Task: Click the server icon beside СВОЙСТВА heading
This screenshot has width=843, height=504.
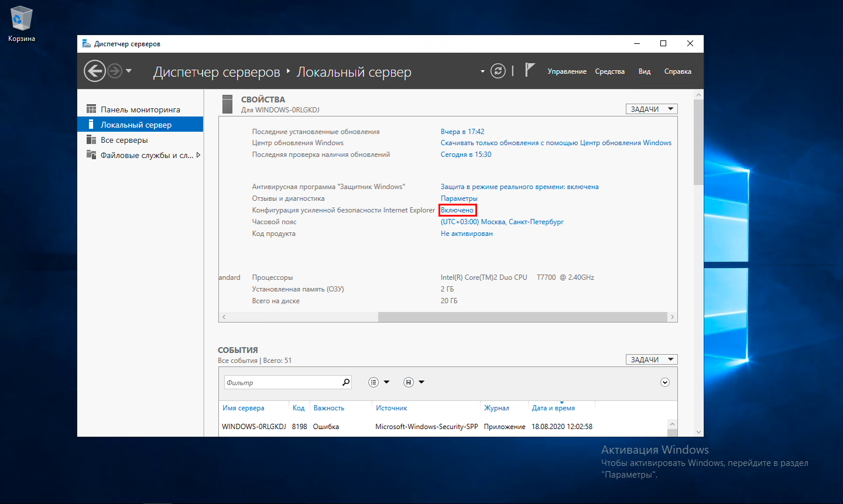Action: (x=228, y=104)
